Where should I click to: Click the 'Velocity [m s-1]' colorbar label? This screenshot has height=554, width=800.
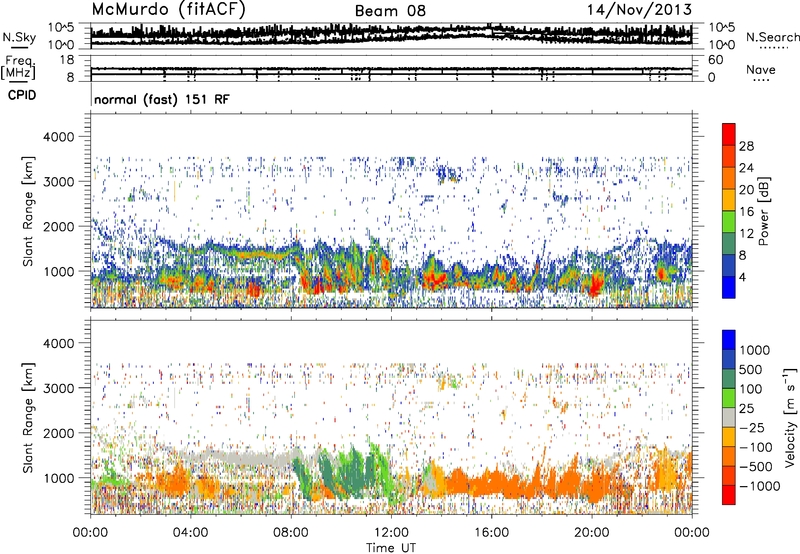(790, 418)
